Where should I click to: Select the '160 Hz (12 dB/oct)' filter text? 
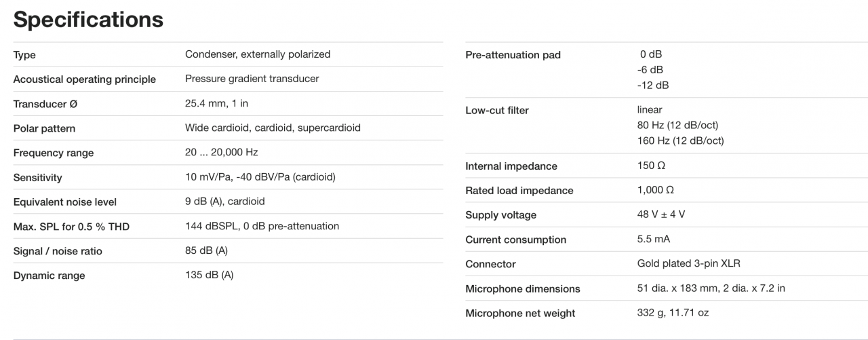coord(680,140)
